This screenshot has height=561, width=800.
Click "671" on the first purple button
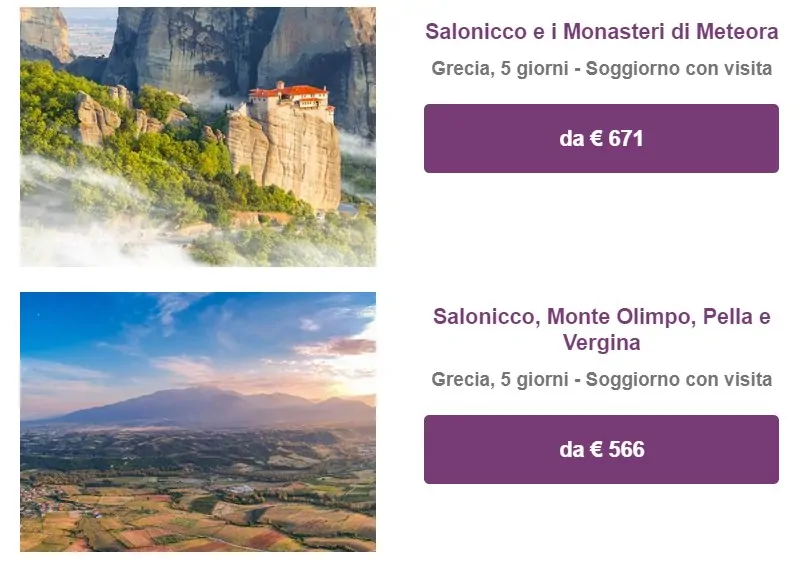(x=626, y=138)
